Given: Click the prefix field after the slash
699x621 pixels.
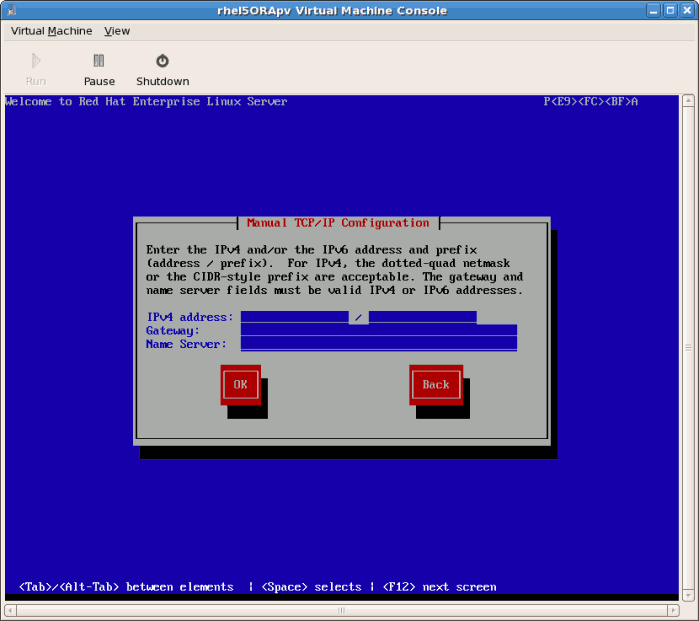Looking at the screenshot, I should tap(422, 317).
